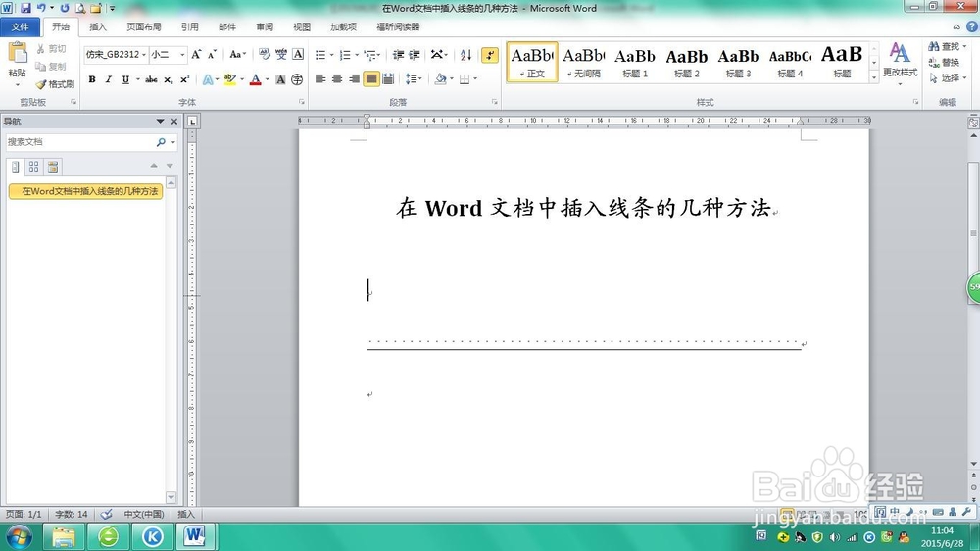Click the Enclose Characters icon
Viewport: 980px width, 551px height.
click(x=297, y=79)
